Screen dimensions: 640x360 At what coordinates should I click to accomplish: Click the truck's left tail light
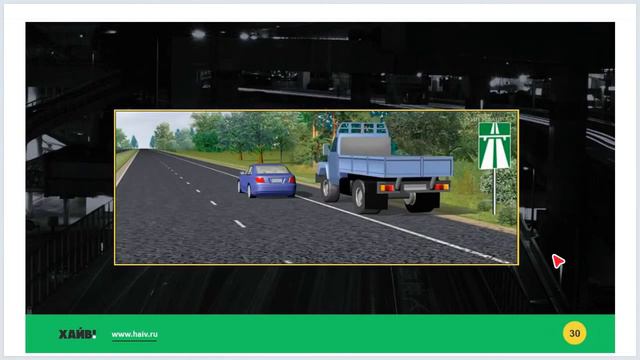pos(386,188)
